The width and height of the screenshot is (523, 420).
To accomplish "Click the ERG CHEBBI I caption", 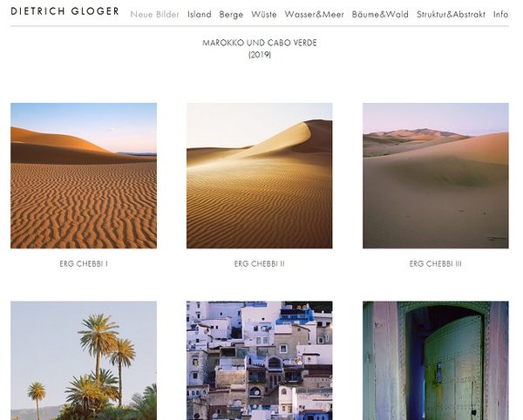I will 84,264.
